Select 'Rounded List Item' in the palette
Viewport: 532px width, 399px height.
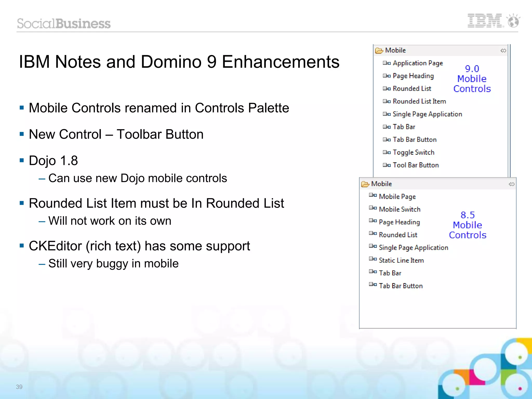[419, 101]
